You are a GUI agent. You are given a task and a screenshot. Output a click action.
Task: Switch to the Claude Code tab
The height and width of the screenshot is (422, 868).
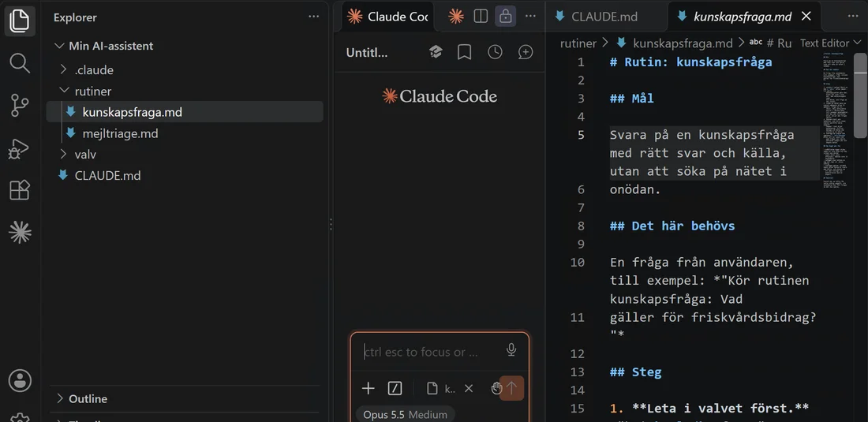click(x=387, y=17)
